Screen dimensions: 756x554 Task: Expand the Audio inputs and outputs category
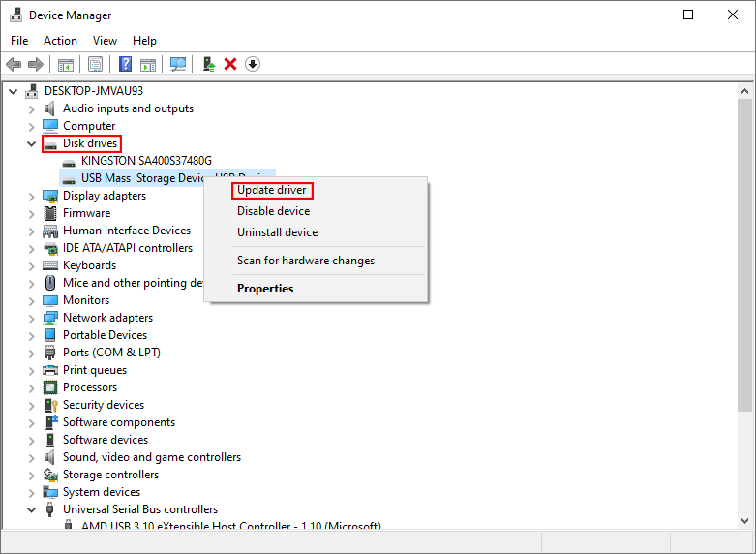(x=31, y=109)
